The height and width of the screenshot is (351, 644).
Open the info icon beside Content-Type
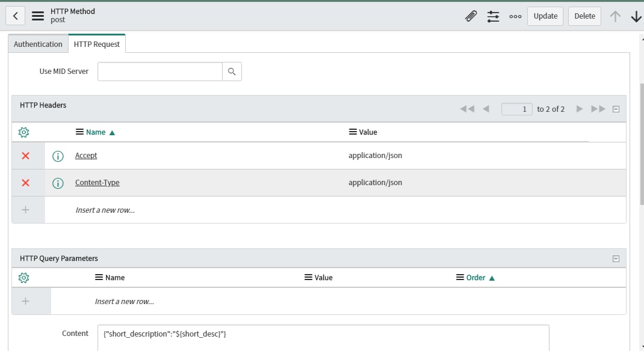tap(57, 183)
